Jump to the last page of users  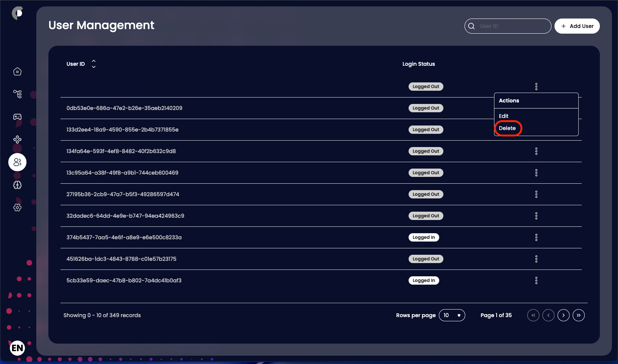click(578, 315)
